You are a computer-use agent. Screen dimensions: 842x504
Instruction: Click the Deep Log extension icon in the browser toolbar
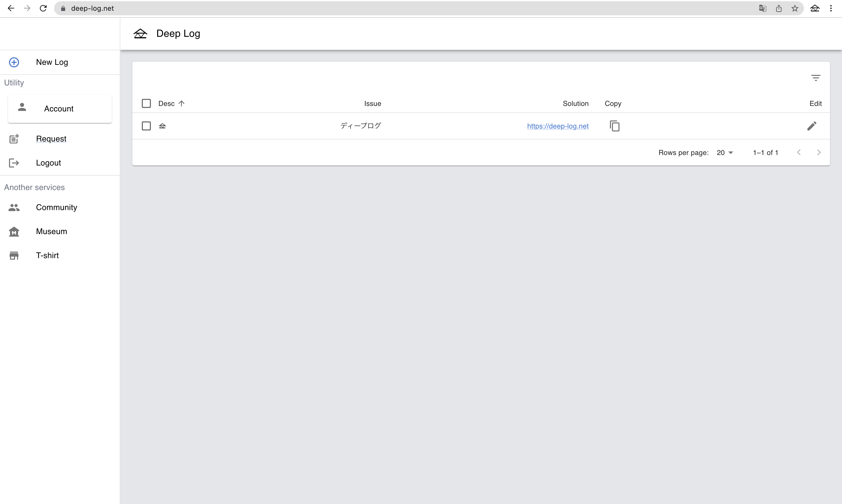(814, 9)
